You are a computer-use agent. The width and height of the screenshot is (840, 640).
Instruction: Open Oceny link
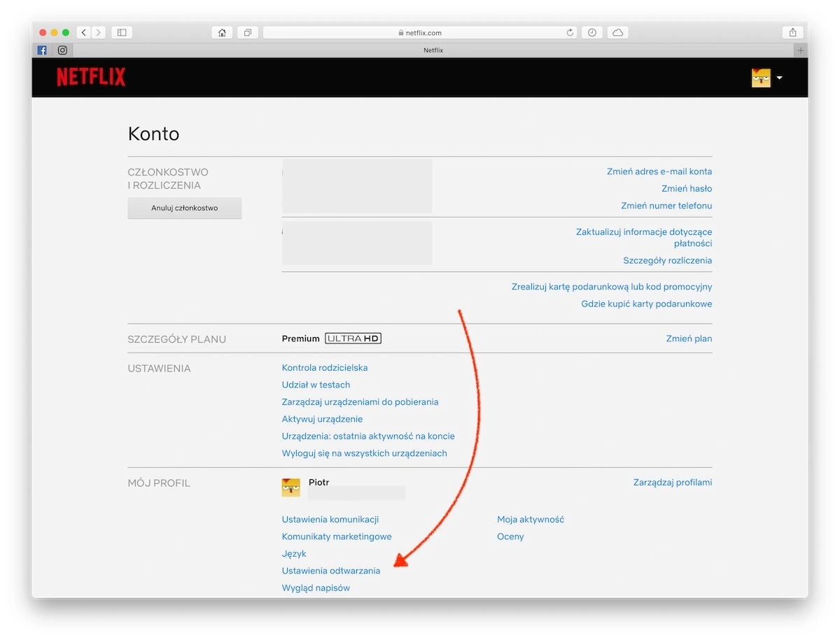(510, 536)
